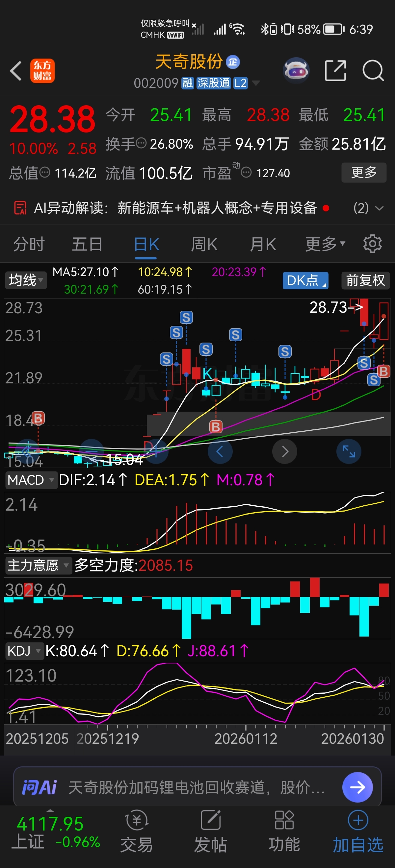The height and width of the screenshot is (868, 395).
Task: Expand chart to fullscreen icon
Action: 349,451
